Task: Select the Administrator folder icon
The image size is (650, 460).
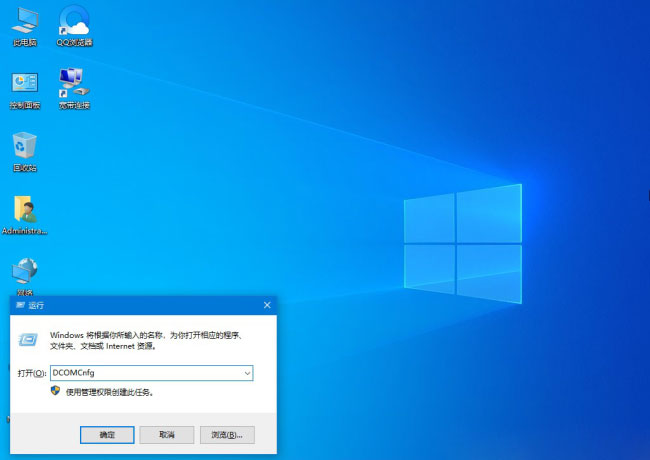Action: [25, 215]
